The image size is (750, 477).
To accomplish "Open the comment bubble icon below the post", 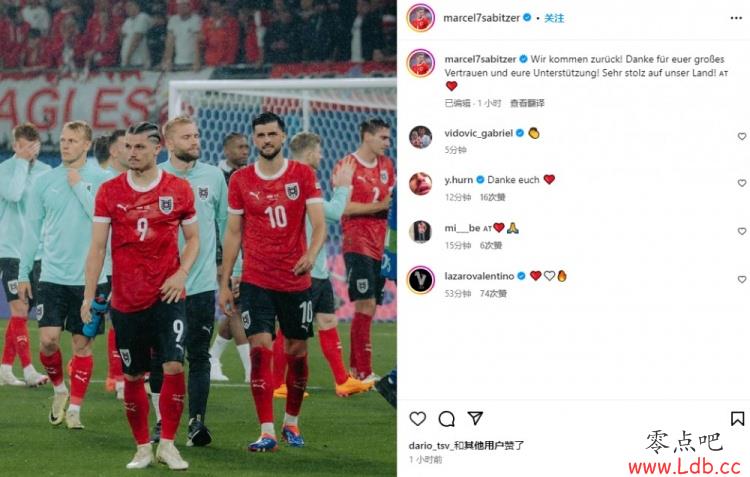I will [446, 419].
